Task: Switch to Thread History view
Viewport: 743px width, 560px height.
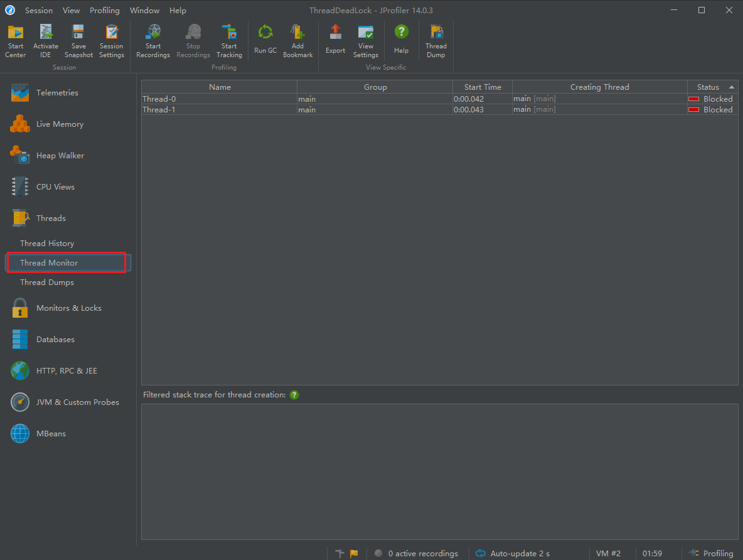Action: tap(47, 243)
